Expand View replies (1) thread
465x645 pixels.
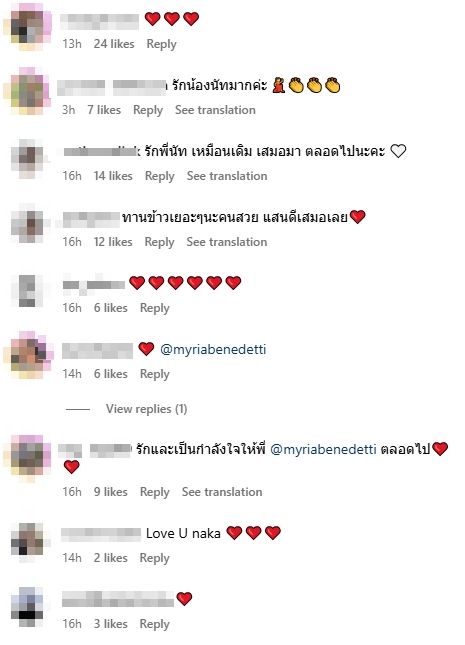click(146, 409)
